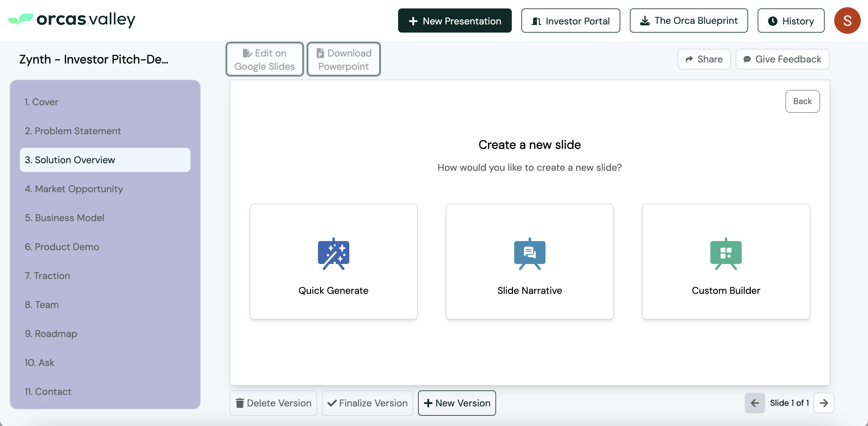Open Download Powerpoint

343,59
